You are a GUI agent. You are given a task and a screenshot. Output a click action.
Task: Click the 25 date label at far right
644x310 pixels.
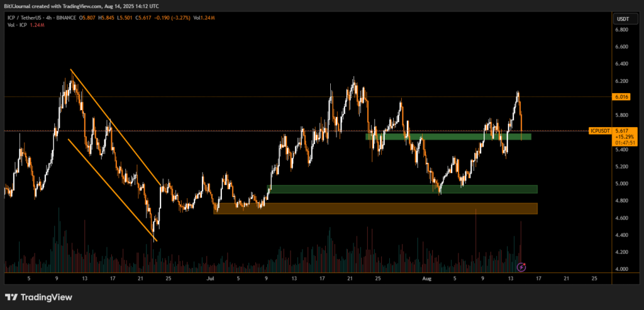(595, 277)
